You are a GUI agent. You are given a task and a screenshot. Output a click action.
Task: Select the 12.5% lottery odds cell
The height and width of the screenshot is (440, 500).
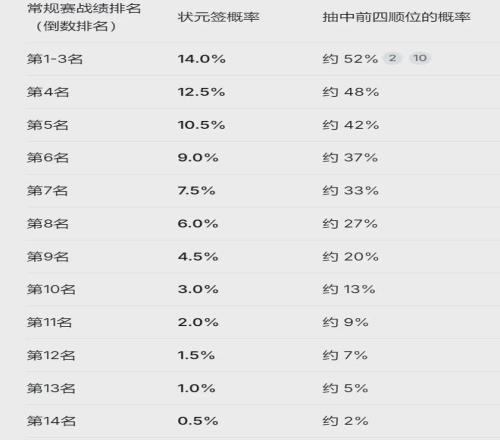coord(201,92)
